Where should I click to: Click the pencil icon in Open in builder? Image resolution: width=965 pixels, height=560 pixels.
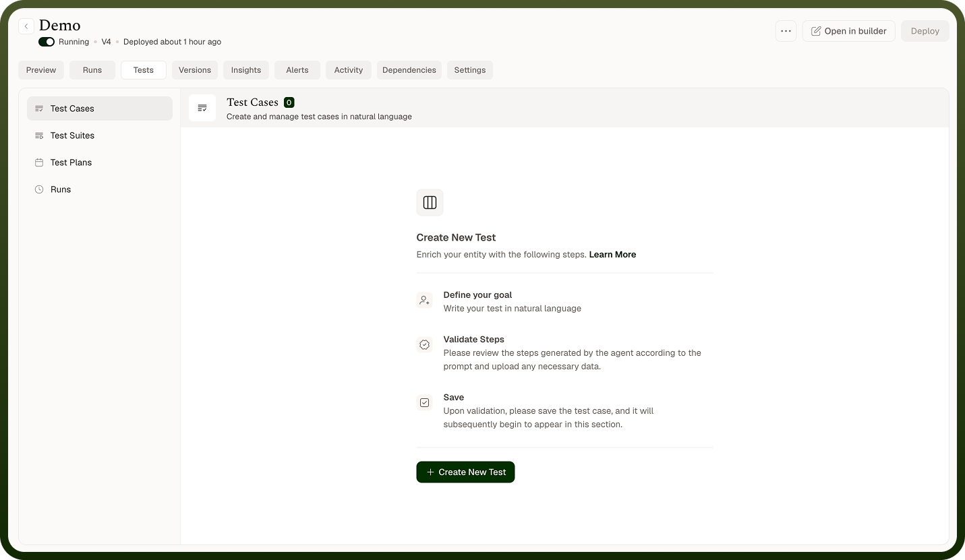coord(816,31)
